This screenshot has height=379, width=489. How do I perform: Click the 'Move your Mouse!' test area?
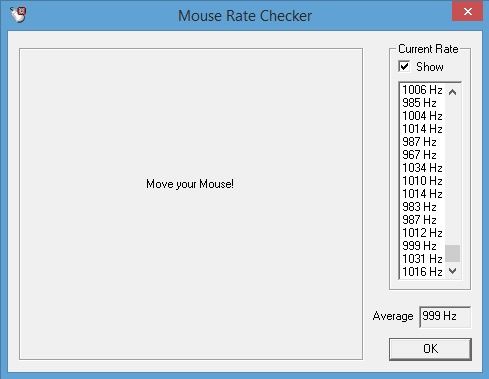[191, 204]
